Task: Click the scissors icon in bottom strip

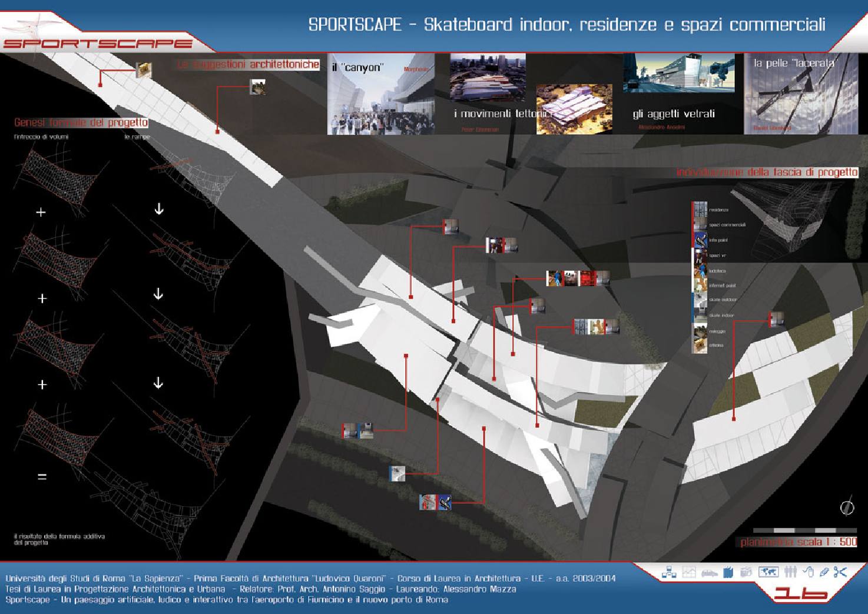Action: click(840, 572)
